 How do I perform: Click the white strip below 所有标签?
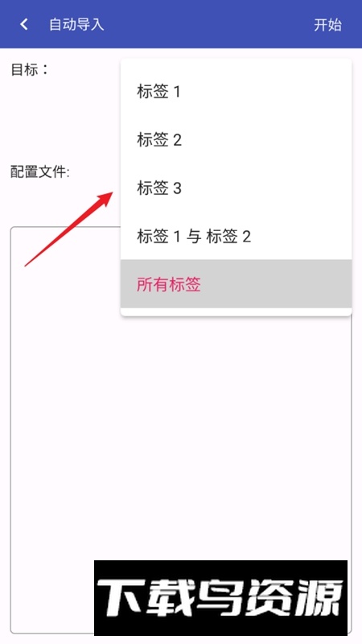[x=236, y=312]
